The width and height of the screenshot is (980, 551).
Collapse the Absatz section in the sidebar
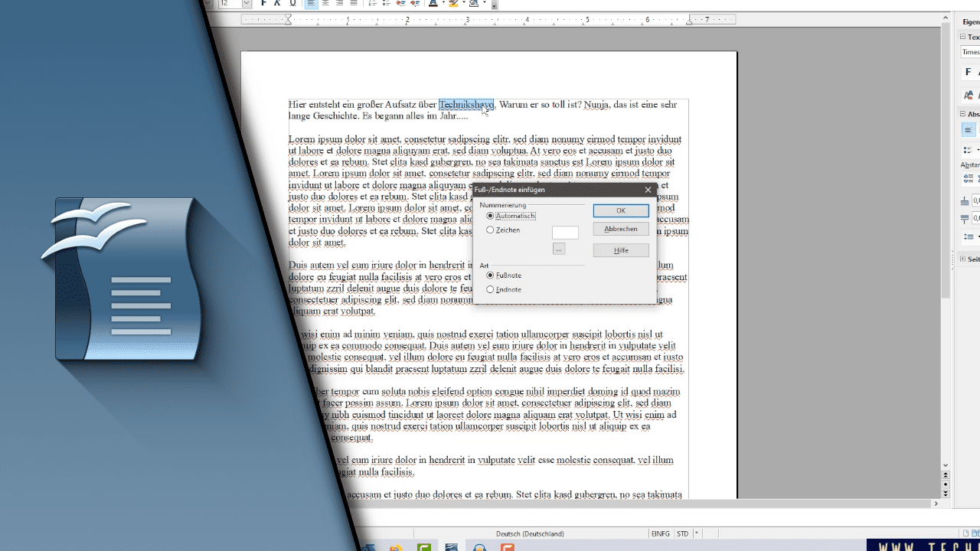[963, 113]
